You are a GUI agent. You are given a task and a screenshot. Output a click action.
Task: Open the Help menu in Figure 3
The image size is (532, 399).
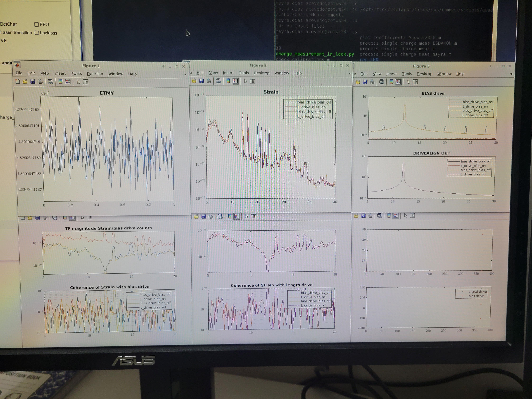[x=460, y=74]
